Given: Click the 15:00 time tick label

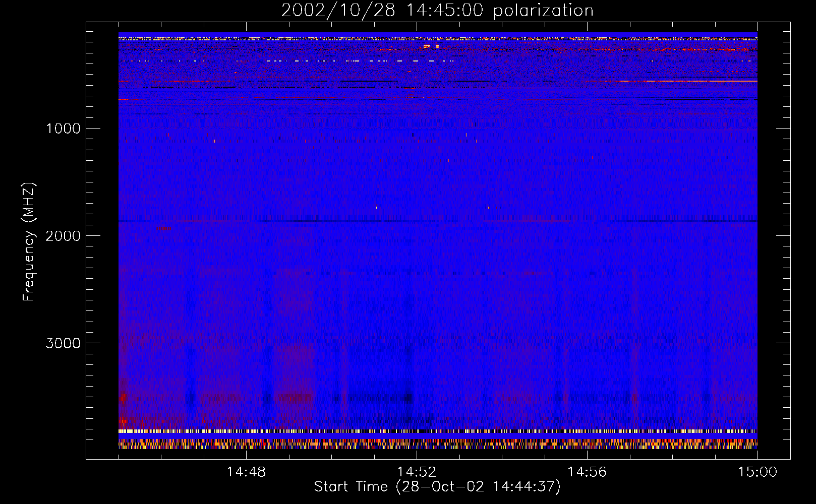Looking at the screenshot, I should [x=757, y=472].
